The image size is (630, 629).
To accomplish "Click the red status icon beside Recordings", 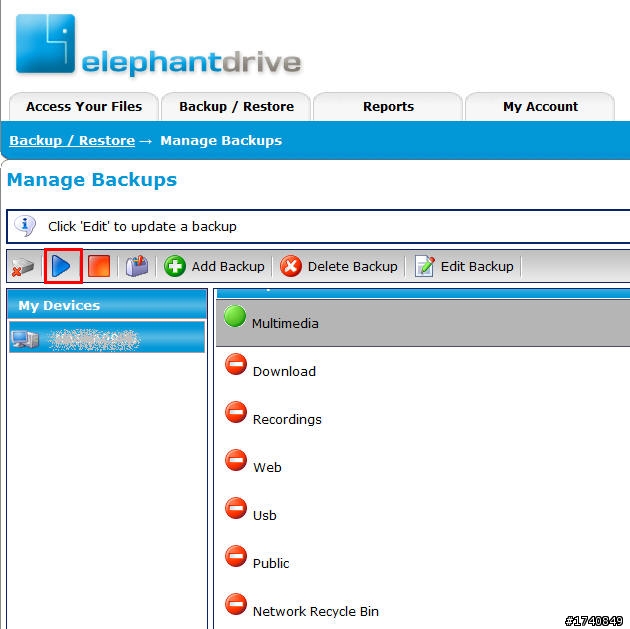I will coord(236,412).
